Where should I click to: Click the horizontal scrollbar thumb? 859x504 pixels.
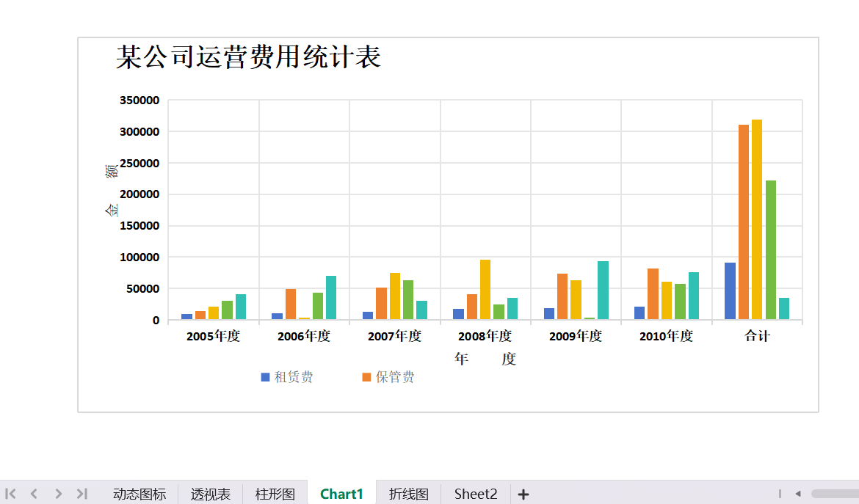coord(835,494)
